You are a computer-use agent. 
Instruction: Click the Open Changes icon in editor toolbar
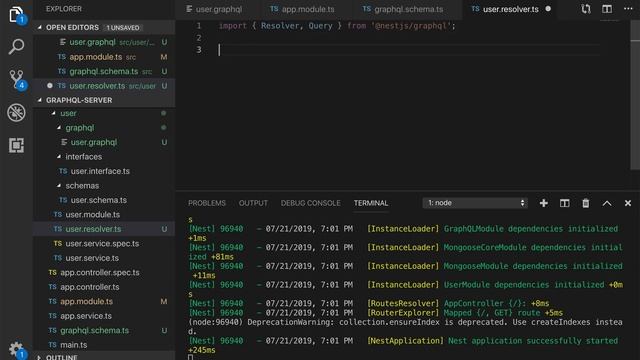pyautogui.click(x=586, y=9)
